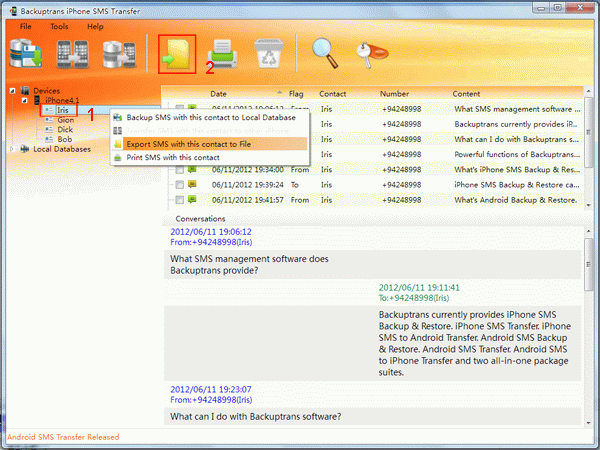600x450 pixels.
Task: Click the 'What can I do with Backuptrans software?' bubble
Action: coord(373,416)
